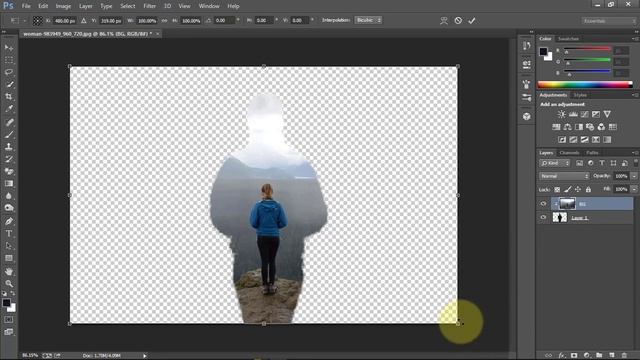The image size is (640, 360).
Task: Select the Zoom tool
Action: [9, 284]
